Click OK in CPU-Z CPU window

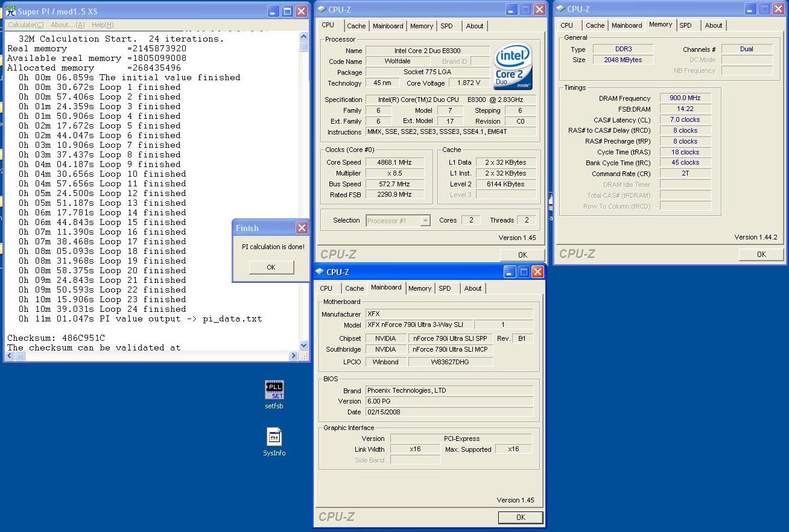522,255
